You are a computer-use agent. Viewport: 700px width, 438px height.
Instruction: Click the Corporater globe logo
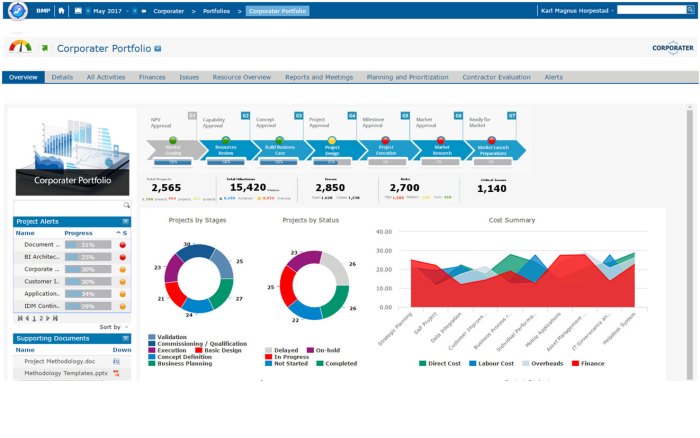coord(17,11)
